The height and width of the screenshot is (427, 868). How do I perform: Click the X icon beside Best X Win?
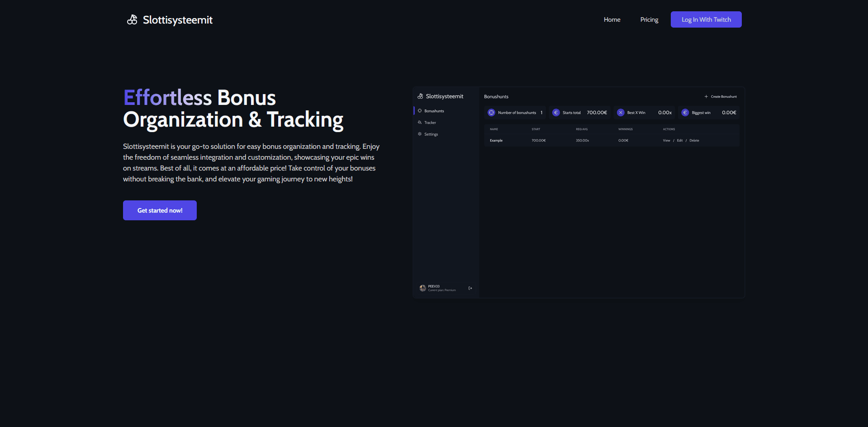coord(621,113)
